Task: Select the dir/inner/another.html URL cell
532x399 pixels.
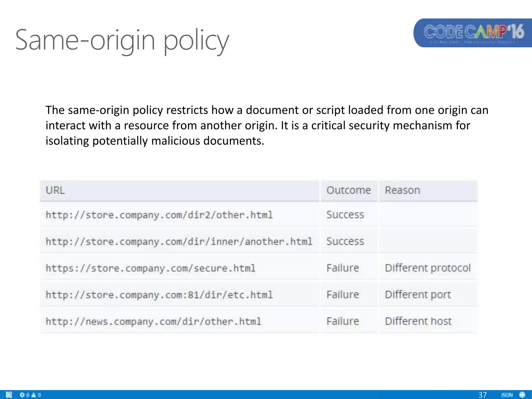Action: tap(179, 241)
